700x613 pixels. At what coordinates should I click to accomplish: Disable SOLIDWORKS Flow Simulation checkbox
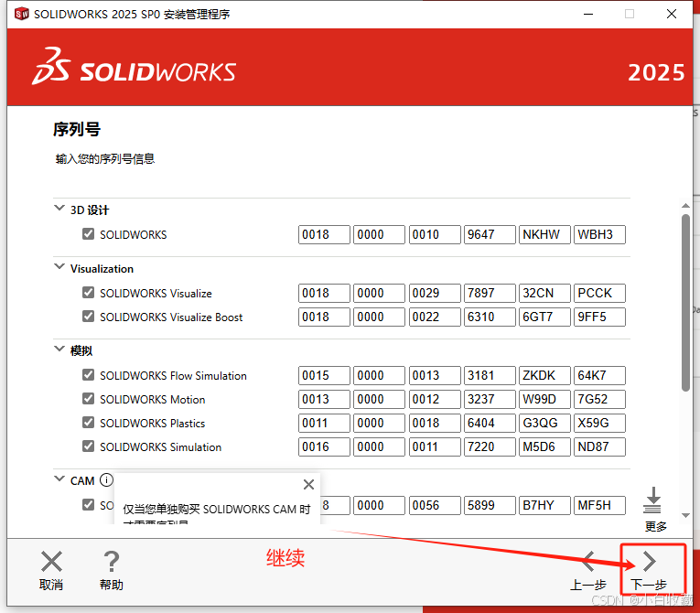coord(89,374)
